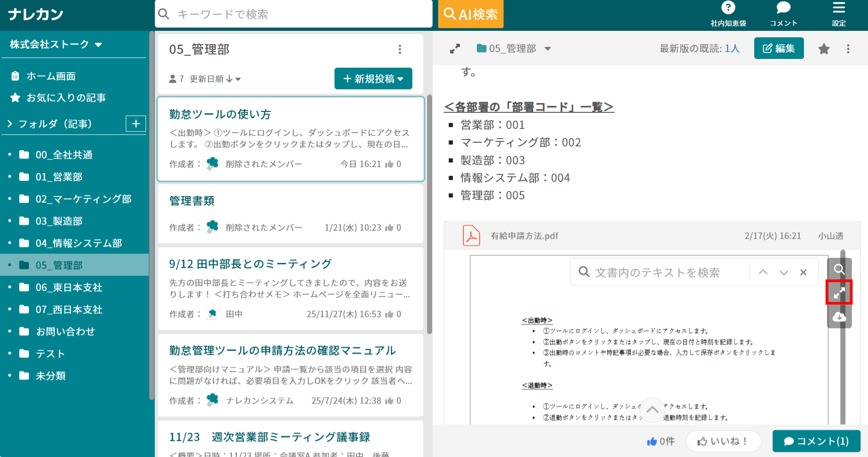Open the 株式会社ストーク workspace dropdown
Image resolution: width=868 pixels, height=457 pixels.
coord(98,44)
